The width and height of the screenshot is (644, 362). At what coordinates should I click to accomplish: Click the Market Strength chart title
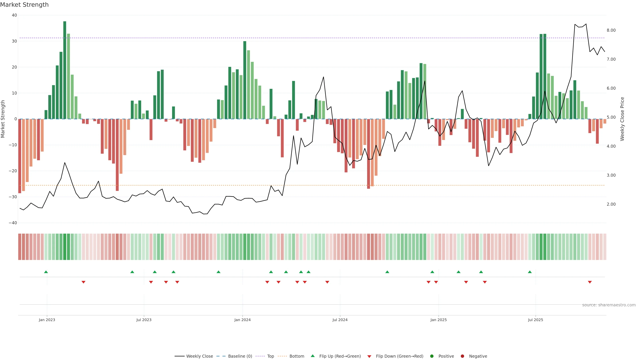(24, 5)
